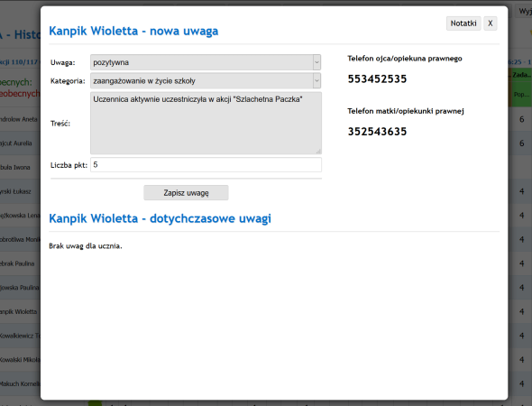The image size is (532, 406).
Task: Grab the Treść textarea resize handle
Action: [318, 152]
